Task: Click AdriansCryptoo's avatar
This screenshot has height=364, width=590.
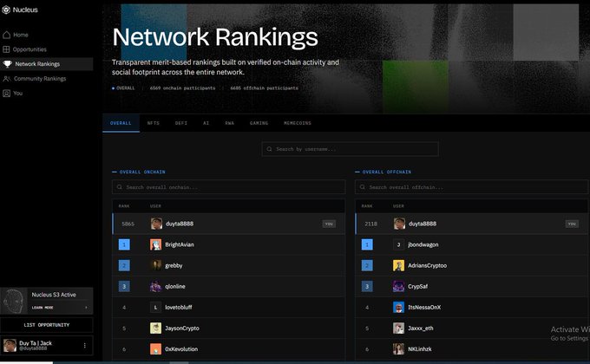Action: pos(398,265)
